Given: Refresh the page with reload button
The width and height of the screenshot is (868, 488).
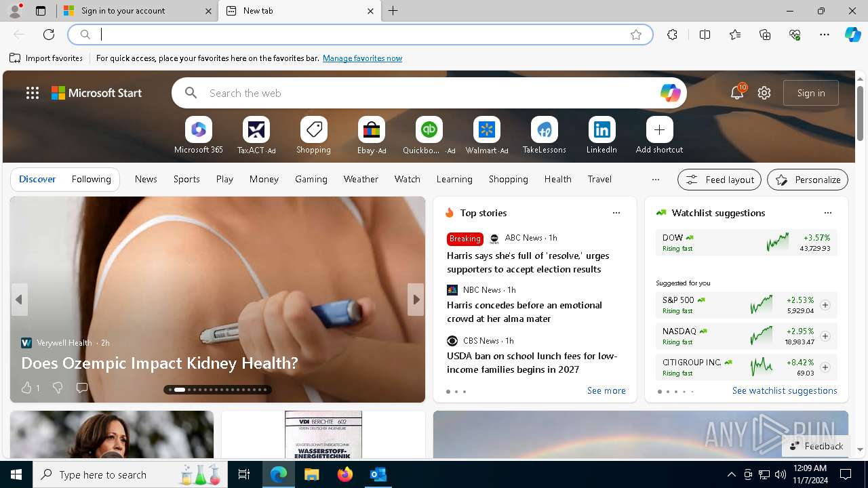Looking at the screenshot, I should point(49,35).
